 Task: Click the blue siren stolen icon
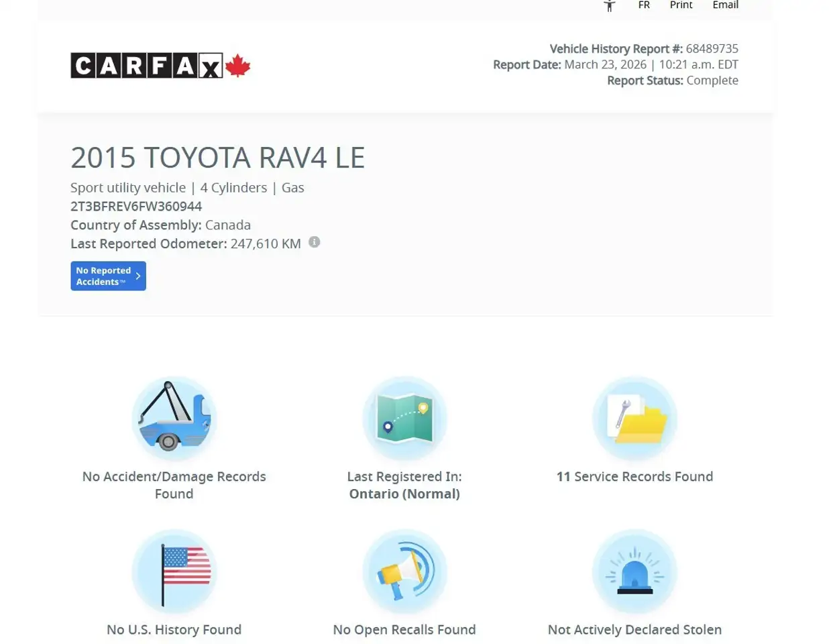coord(634,572)
